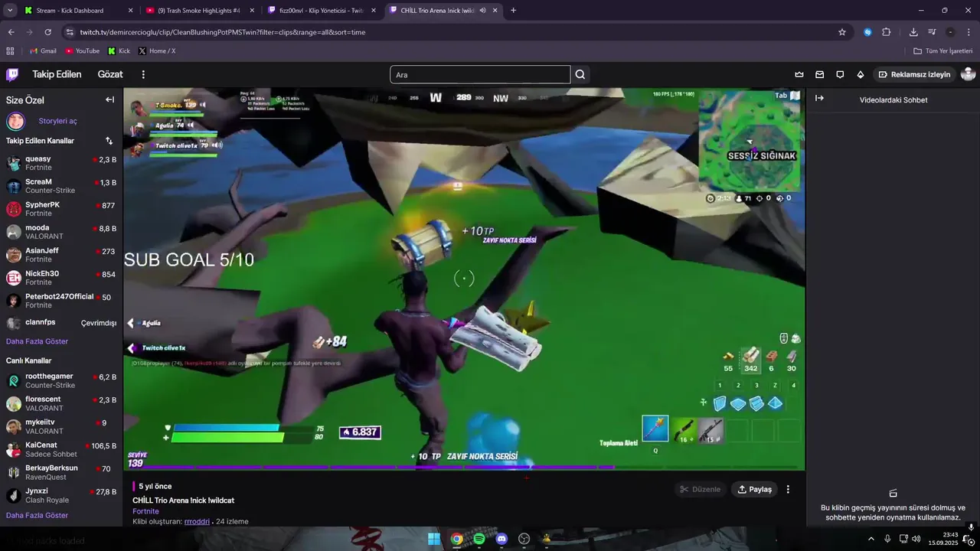Open Kick bookmark
This screenshot has width=980, height=551.
[x=119, y=51]
